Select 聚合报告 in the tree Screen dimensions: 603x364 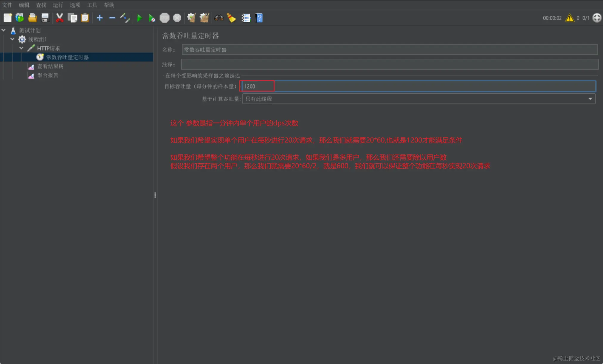[48, 75]
